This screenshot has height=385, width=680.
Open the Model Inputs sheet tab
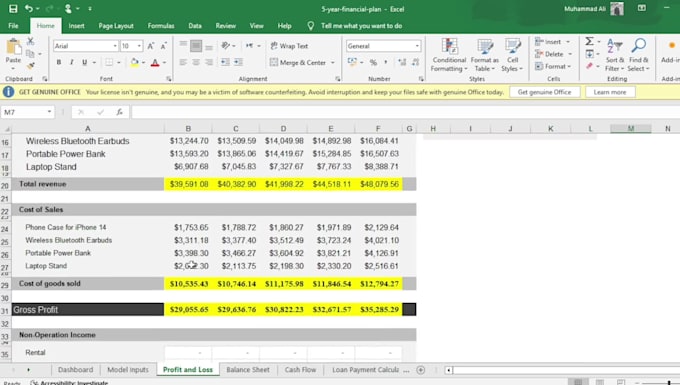coord(128,370)
